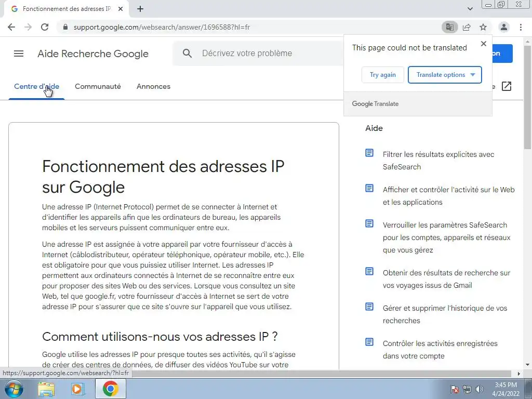Screen dimensions: 532x399
Task: Click the forward navigation arrow
Action: pyautogui.click(x=28, y=27)
